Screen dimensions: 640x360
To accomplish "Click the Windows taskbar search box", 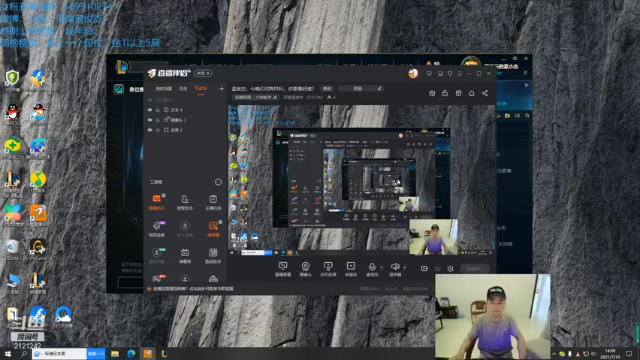I will pyautogui.click(x=60, y=353).
